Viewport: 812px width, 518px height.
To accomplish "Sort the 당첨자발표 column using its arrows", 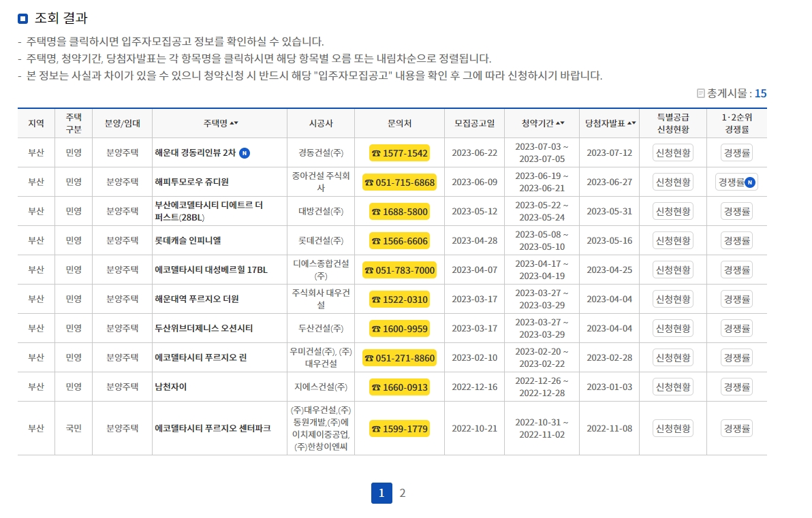I will (x=631, y=122).
